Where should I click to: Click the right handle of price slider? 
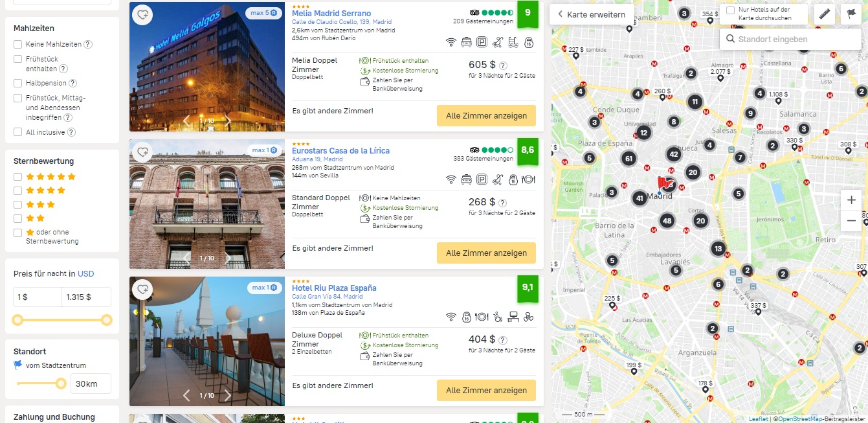[x=106, y=320]
